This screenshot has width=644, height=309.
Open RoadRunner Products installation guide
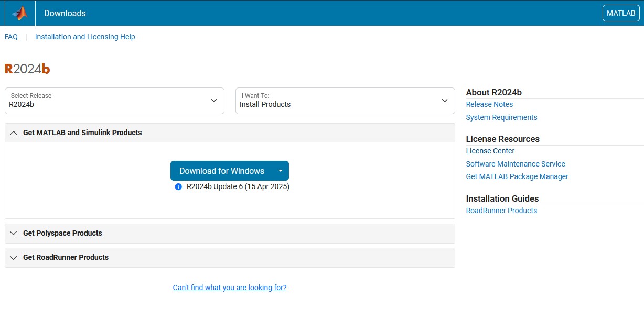point(501,211)
